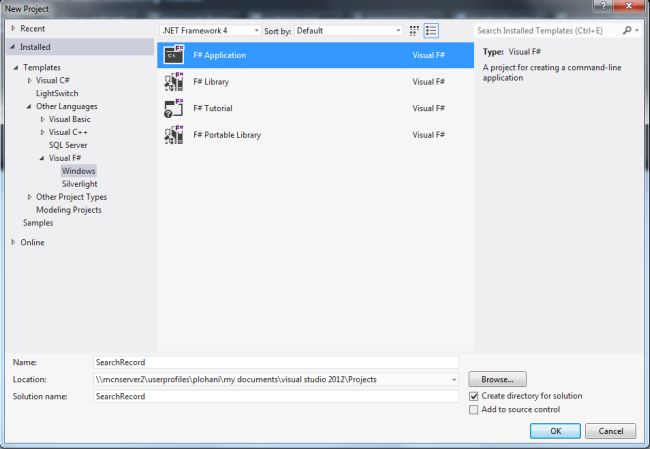Click the Cancel button
This screenshot has width=650, height=449.
(x=610, y=431)
